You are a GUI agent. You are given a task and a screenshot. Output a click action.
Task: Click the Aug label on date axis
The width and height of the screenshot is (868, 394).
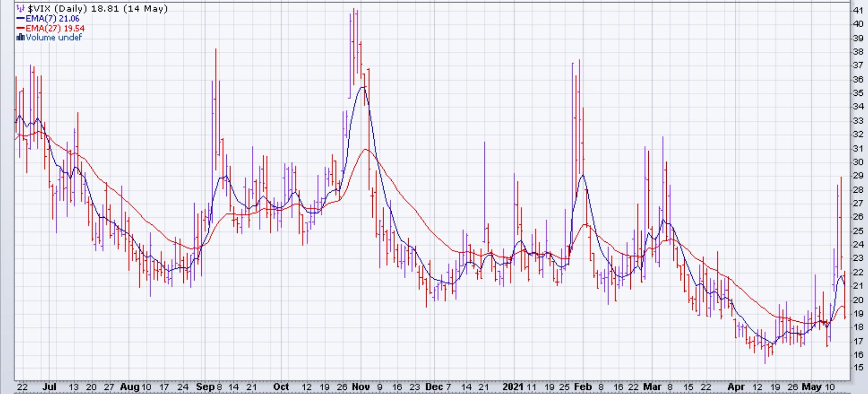(x=130, y=387)
